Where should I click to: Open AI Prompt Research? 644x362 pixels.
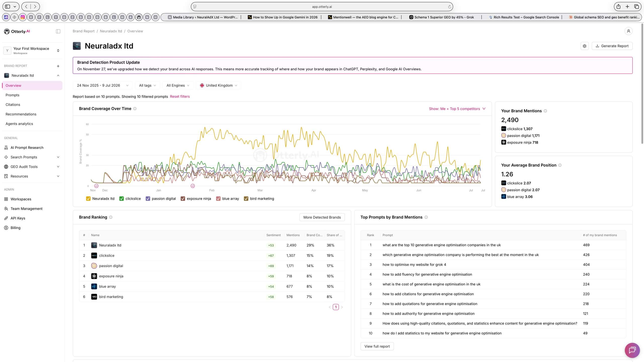(x=27, y=148)
